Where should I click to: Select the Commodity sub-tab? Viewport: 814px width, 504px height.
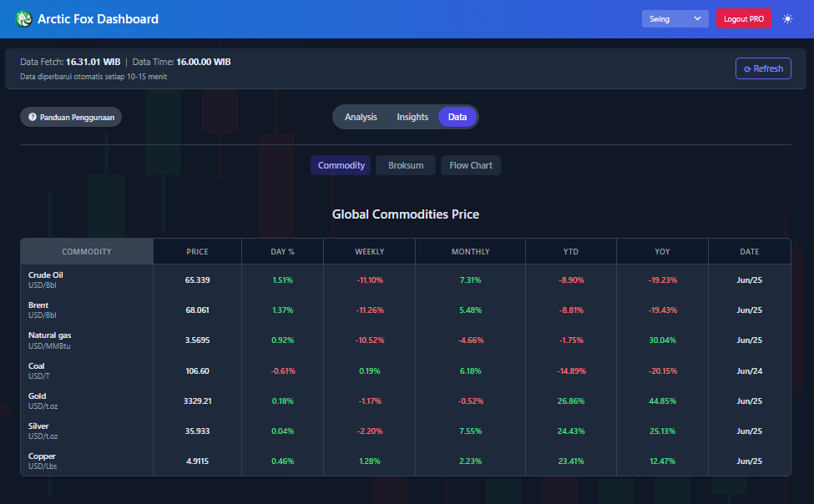point(341,165)
